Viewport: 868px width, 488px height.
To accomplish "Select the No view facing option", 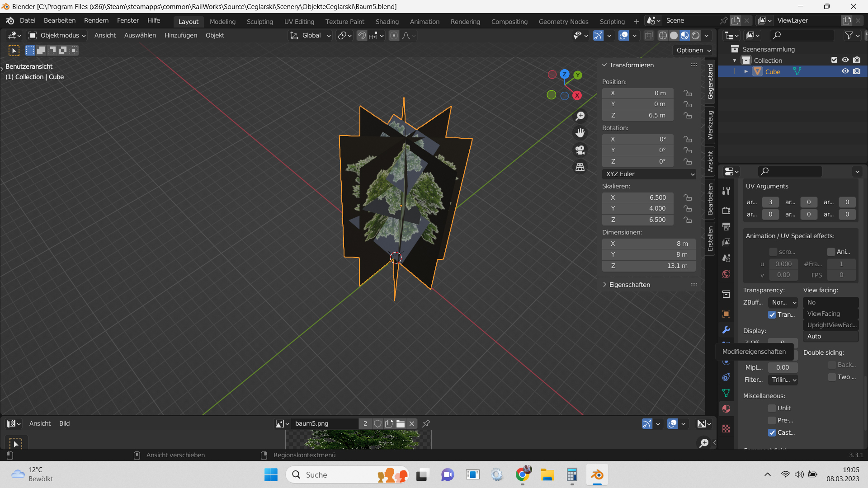I will (831, 302).
